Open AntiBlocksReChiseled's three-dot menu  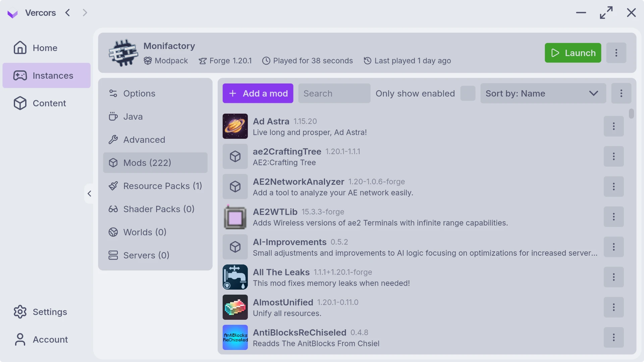(614, 338)
